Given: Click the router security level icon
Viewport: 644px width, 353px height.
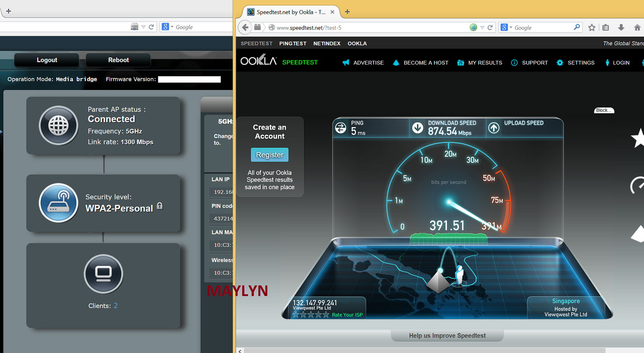Looking at the screenshot, I should (59, 203).
